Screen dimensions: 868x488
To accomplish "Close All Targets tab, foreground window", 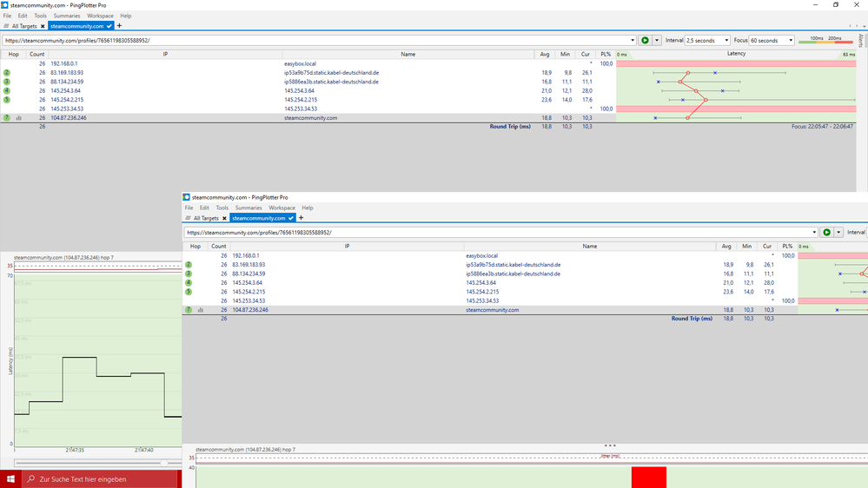I will [x=224, y=218].
